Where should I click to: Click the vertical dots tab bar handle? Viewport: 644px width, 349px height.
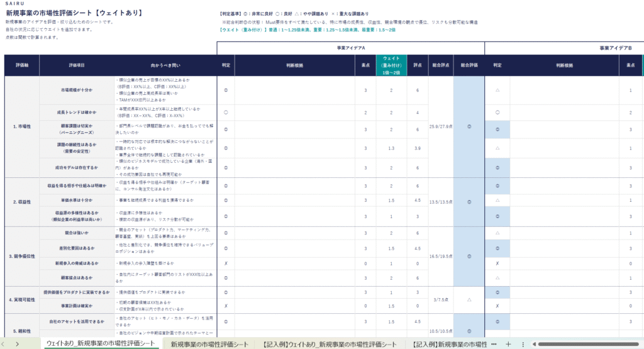[523, 344]
